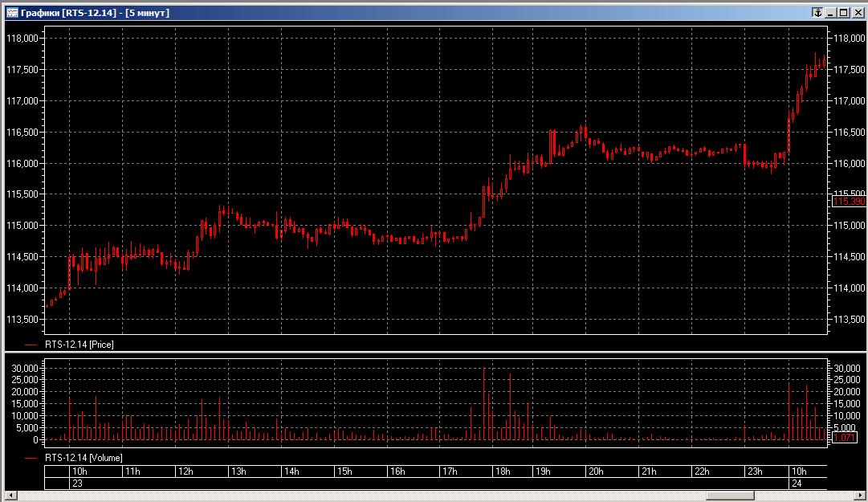Minimize the RTS-12.14 chart window
Screen dimensions: 868x502
[x=831, y=13]
